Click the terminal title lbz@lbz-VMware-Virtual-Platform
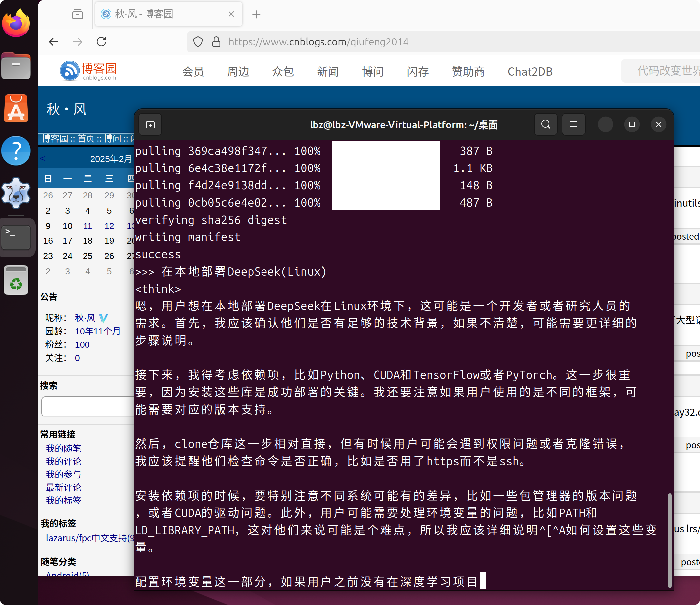Image resolution: width=700 pixels, height=605 pixels. pyautogui.click(x=404, y=125)
